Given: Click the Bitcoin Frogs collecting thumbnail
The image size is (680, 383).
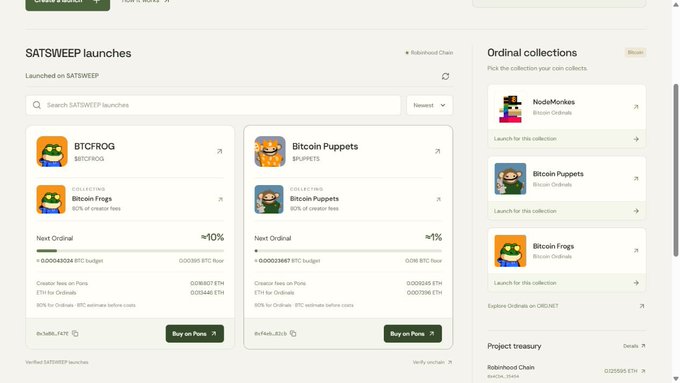Looking at the screenshot, I should click(x=51, y=200).
